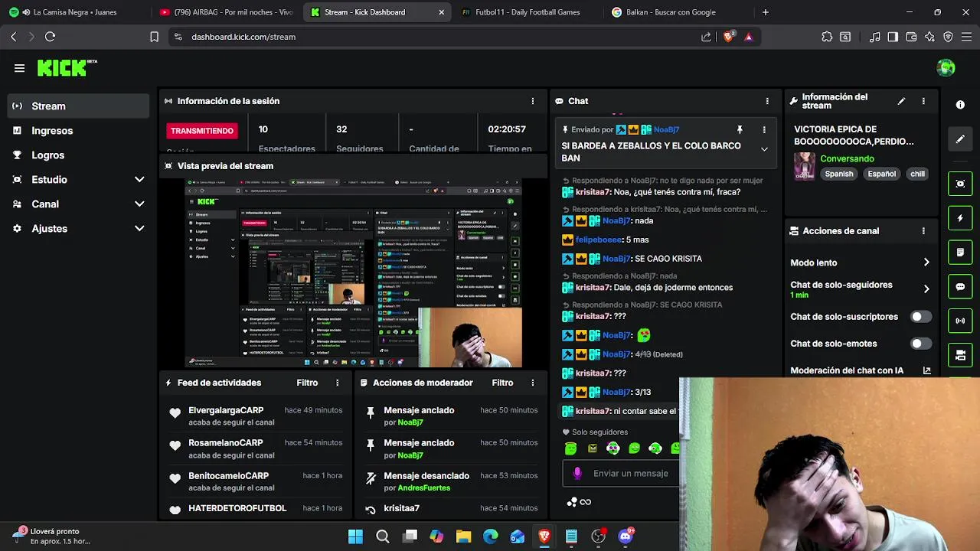Open the user profile avatar menu
980x551 pixels.
click(946, 67)
